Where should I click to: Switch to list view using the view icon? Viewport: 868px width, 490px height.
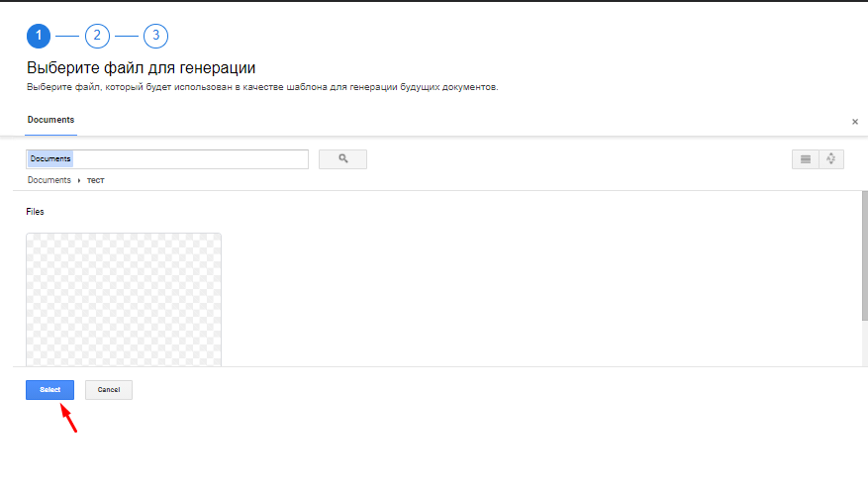click(805, 158)
